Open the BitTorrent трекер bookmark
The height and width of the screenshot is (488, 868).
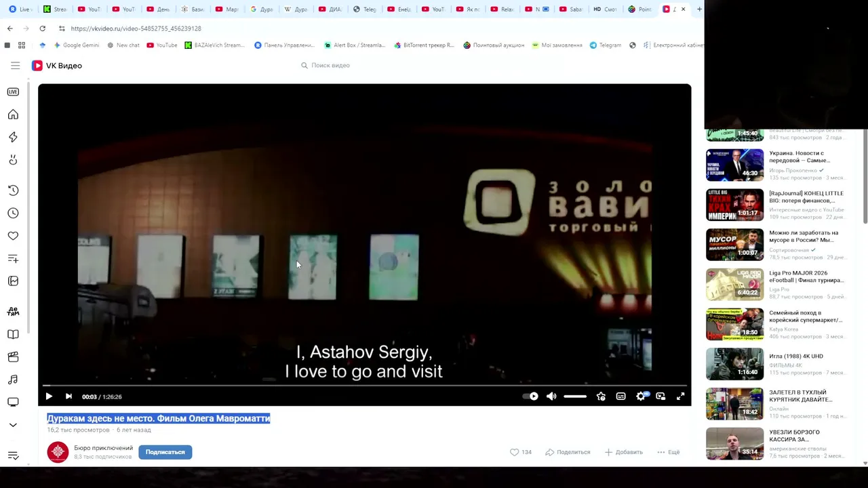click(x=424, y=45)
